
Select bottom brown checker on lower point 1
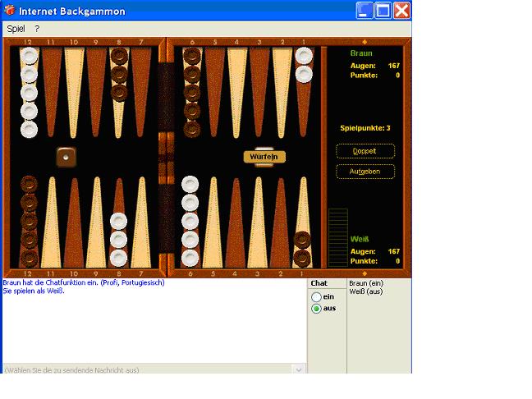[x=302, y=258]
